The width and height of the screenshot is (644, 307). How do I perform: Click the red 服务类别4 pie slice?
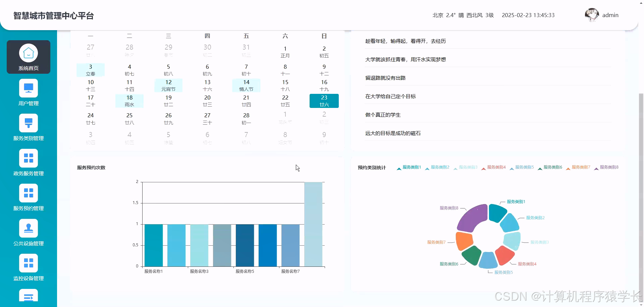tap(504, 255)
